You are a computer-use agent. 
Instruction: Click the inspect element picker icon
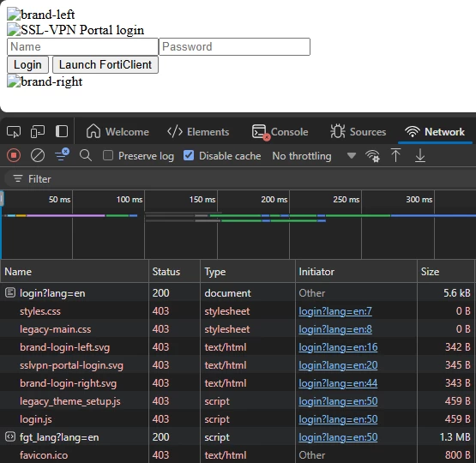point(14,132)
